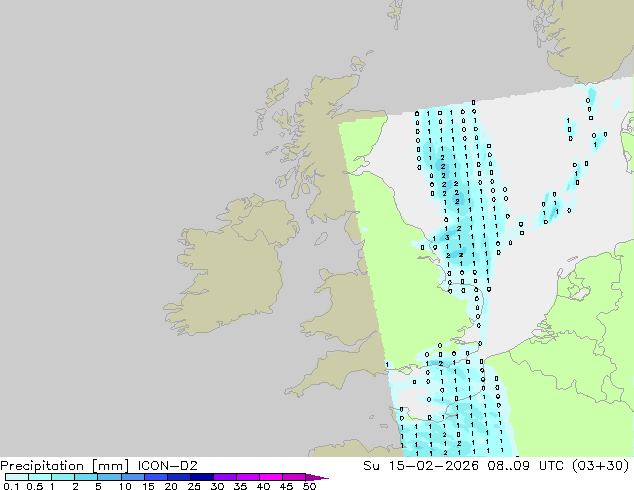
Task: Click the arrow tip ending the color scale
Action: tap(317, 477)
